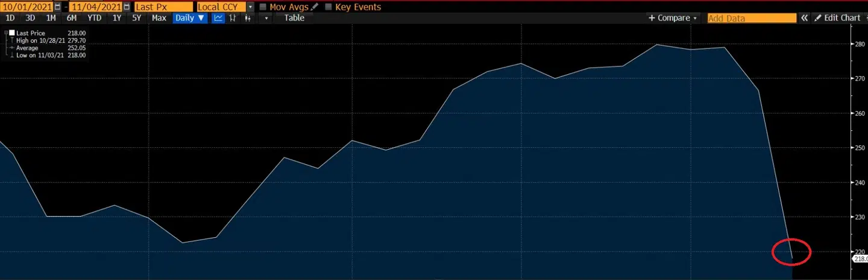Viewport: 868px width, 280px height.
Task: Click the settings icon right of Edit Chart
Action: [x=865, y=18]
